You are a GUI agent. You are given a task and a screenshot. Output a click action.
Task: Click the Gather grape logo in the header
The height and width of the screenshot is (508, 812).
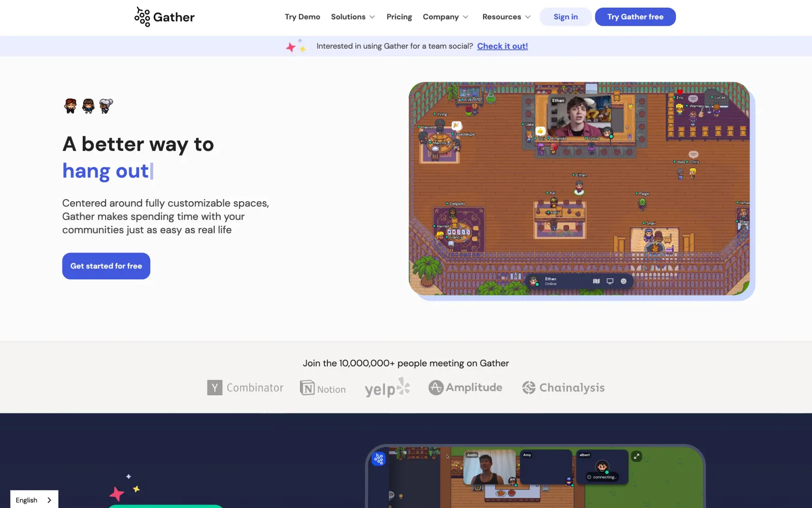pyautogui.click(x=164, y=17)
